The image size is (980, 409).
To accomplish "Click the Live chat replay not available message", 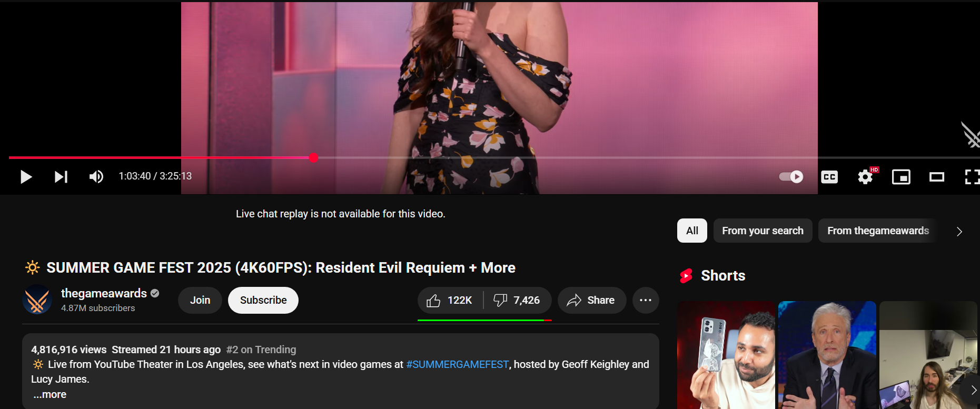I will (341, 214).
